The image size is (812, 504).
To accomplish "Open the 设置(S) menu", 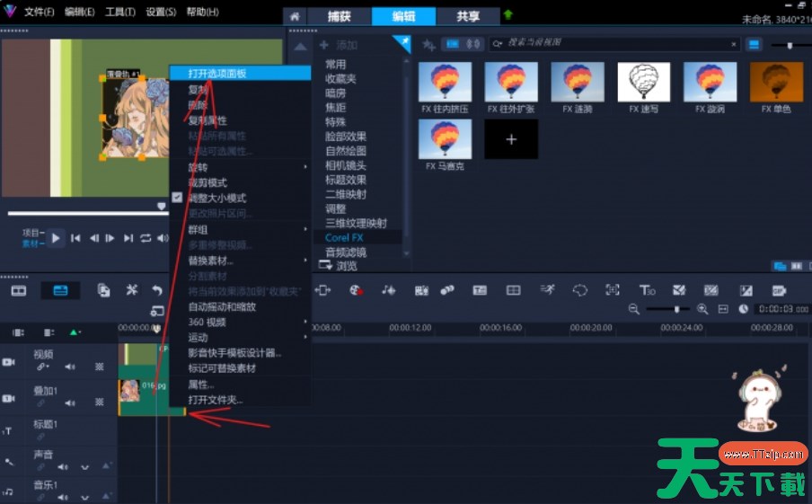I will (x=161, y=12).
